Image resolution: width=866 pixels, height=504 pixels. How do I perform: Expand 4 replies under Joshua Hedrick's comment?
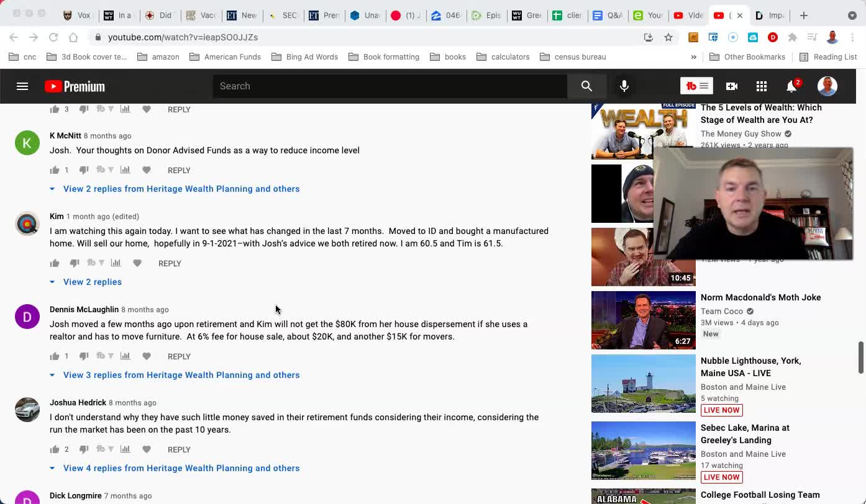point(175,468)
